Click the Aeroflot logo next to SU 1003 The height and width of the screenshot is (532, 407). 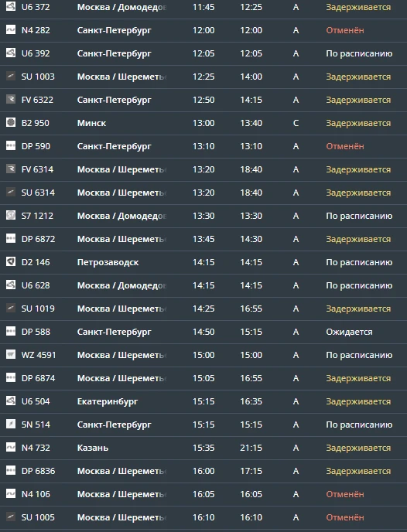click(x=11, y=76)
